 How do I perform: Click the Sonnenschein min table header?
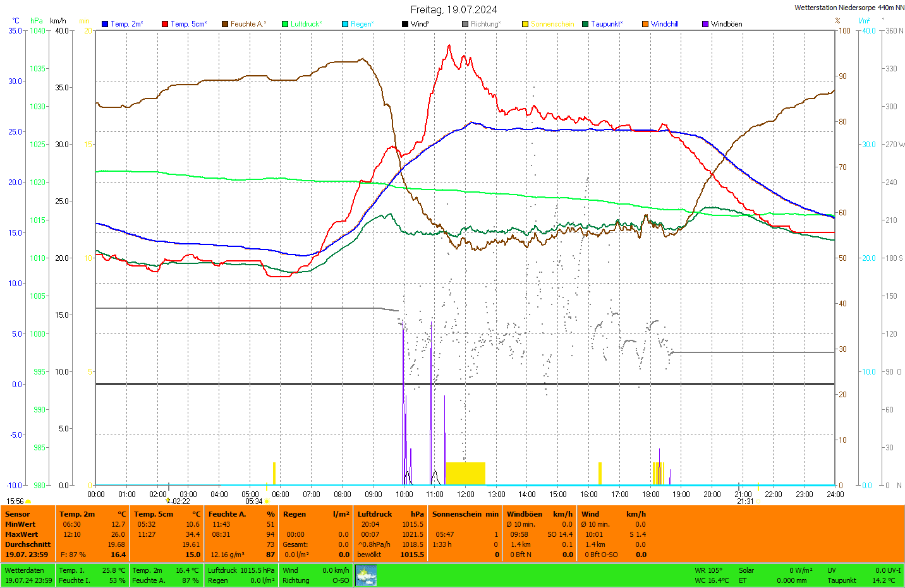[x=465, y=514]
